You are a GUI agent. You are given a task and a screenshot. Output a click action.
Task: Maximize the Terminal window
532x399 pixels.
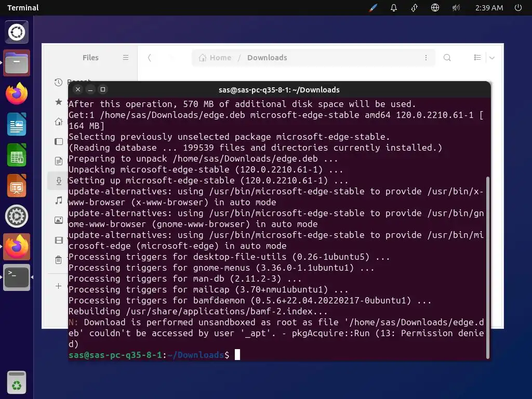(103, 89)
